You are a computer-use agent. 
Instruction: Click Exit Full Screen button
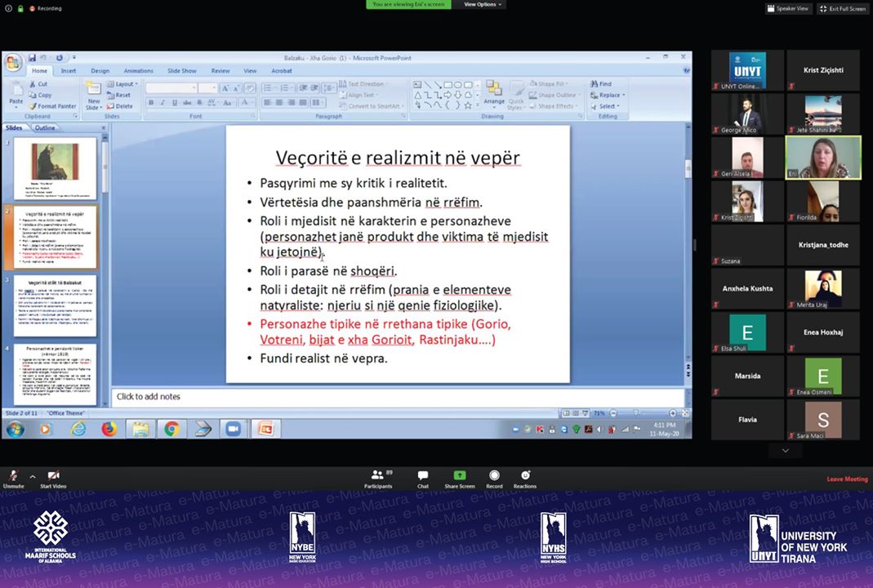tap(843, 8)
